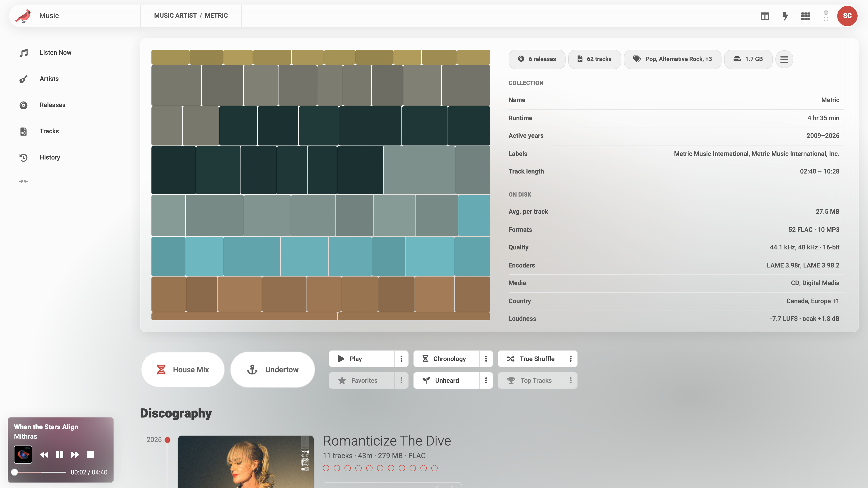Click the Metric breadcrumb
868x488 pixels.
pyautogui.click(x=216, y=16)
